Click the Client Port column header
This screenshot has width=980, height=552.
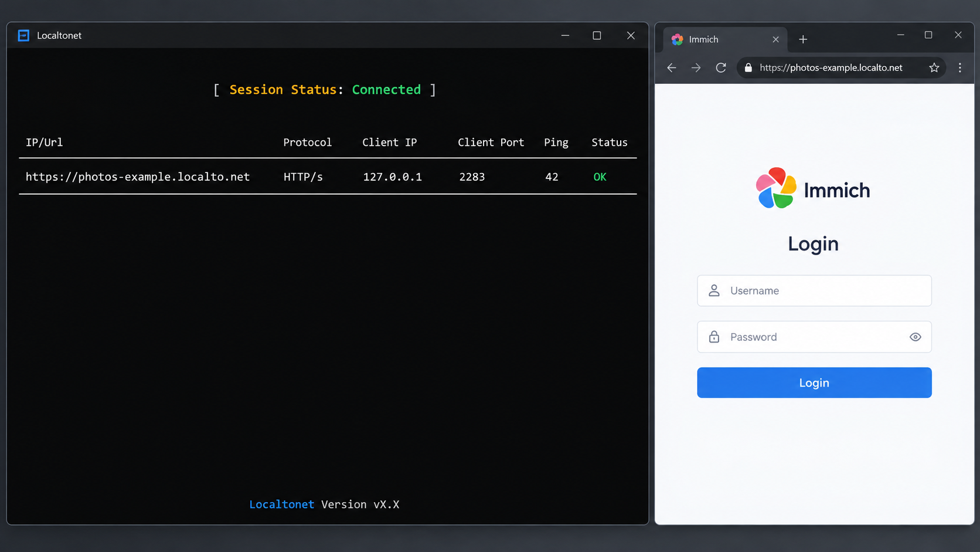(491, 143)
